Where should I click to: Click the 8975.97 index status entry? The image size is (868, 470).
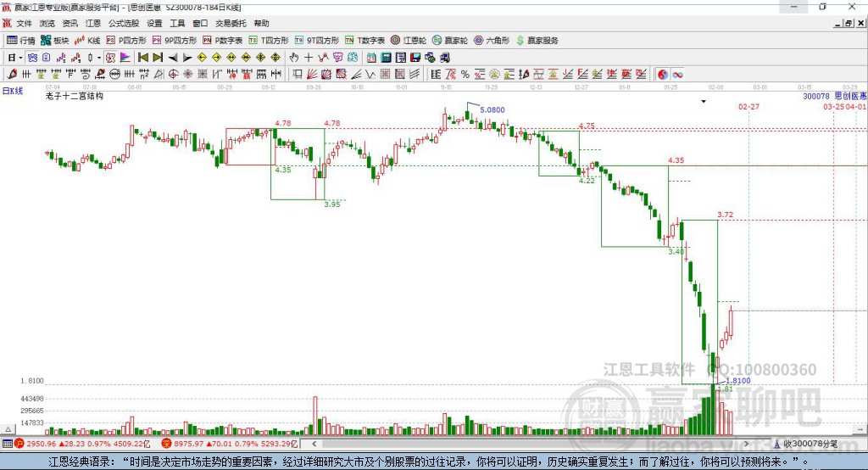pos(231,444)
